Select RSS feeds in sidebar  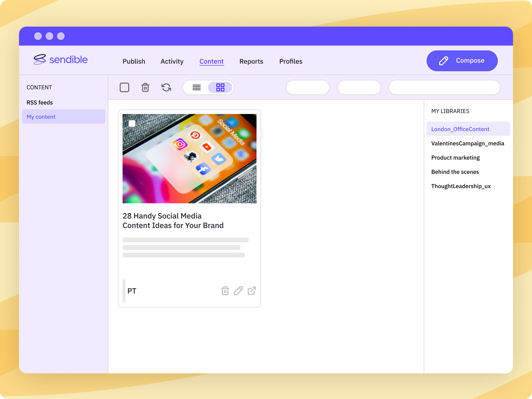40,103
